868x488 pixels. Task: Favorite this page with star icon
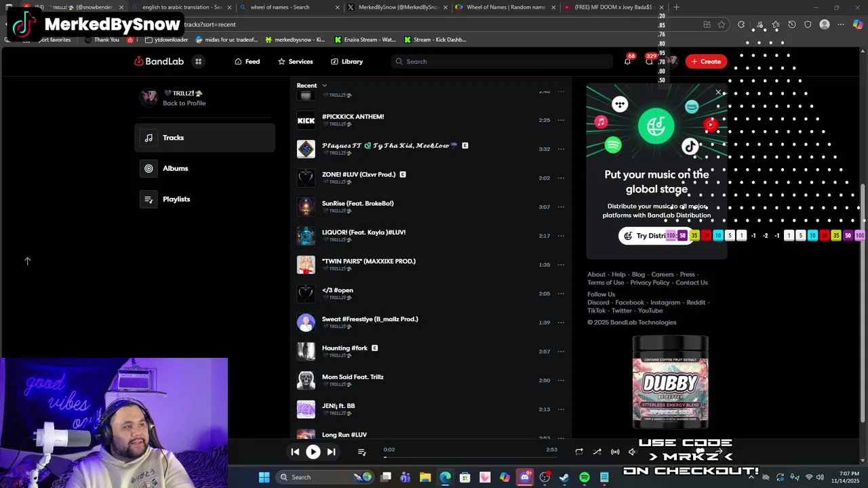click(722, 24)
